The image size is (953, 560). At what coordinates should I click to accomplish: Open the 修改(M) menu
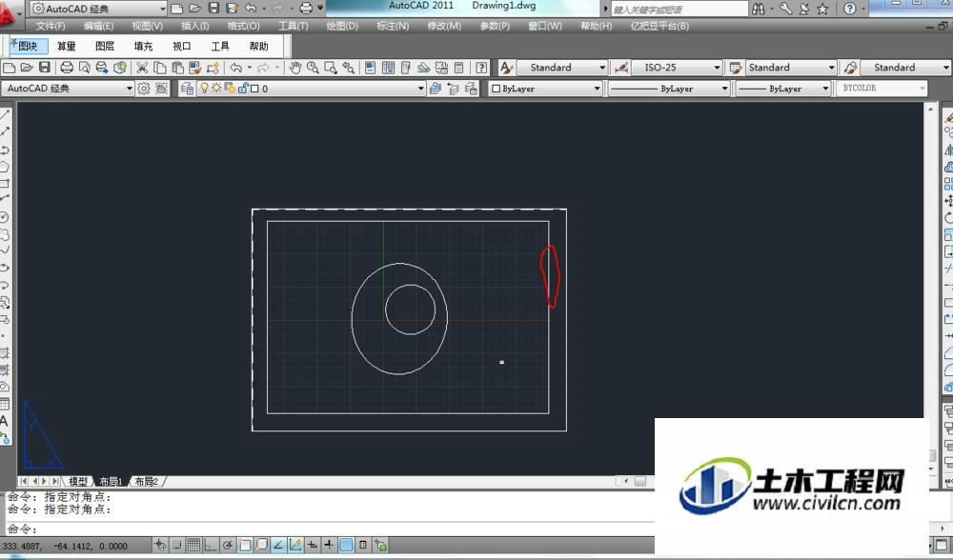(x=444, y=26)
